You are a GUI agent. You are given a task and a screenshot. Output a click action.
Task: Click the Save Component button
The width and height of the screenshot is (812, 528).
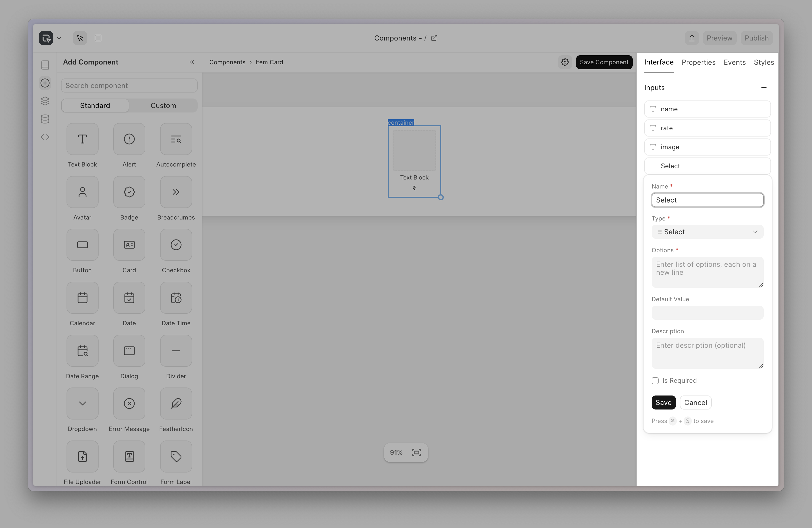tap(604, 62)
